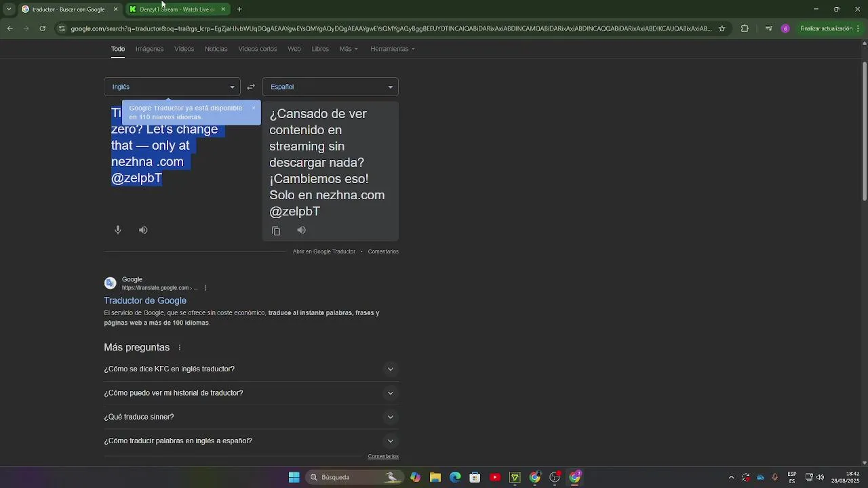The height and width of the screenshot is (488, 868).
Task: Switch to the Noticias search tab
Action: click(216, 49)
